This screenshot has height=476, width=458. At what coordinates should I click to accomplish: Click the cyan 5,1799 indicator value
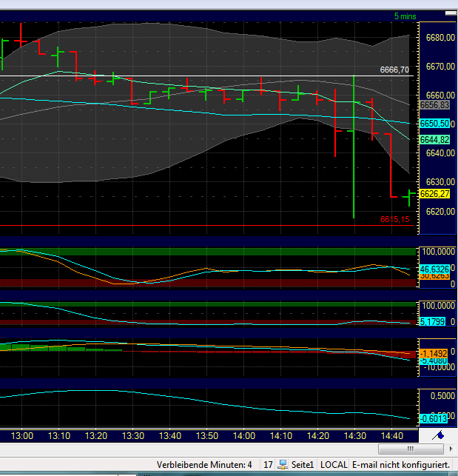[x=432, y=321]
